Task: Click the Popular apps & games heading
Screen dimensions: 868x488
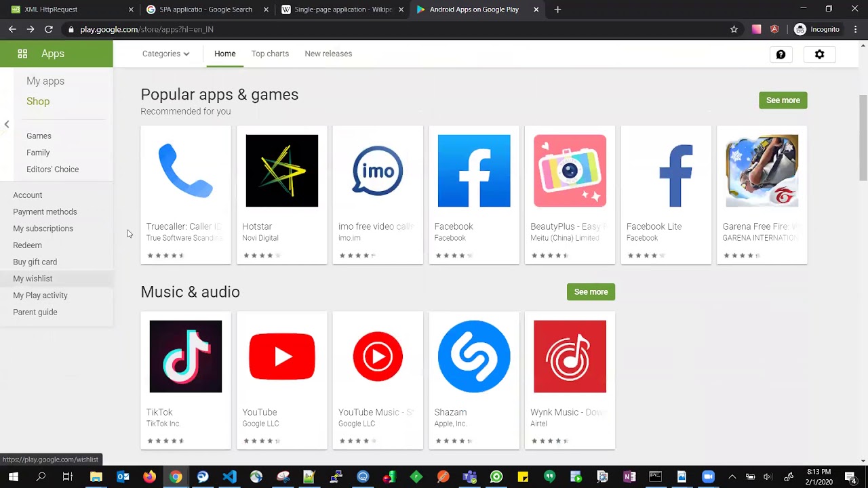Action: click(220, 94)
